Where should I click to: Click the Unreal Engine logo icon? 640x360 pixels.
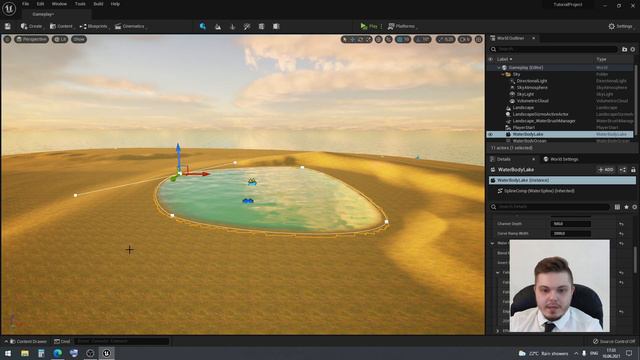[x=9, y=9]
